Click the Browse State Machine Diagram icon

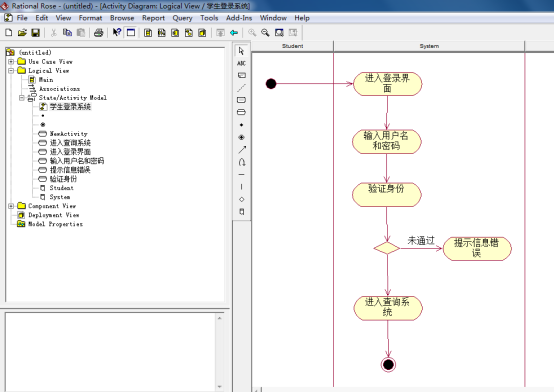tap(189, 33)
